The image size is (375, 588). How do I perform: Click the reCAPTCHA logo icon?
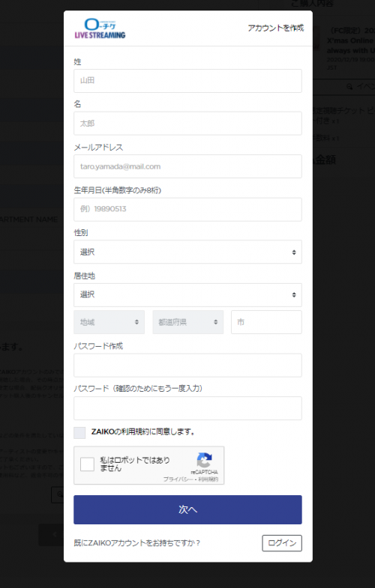pyautogui.click(x=204, y=461)
